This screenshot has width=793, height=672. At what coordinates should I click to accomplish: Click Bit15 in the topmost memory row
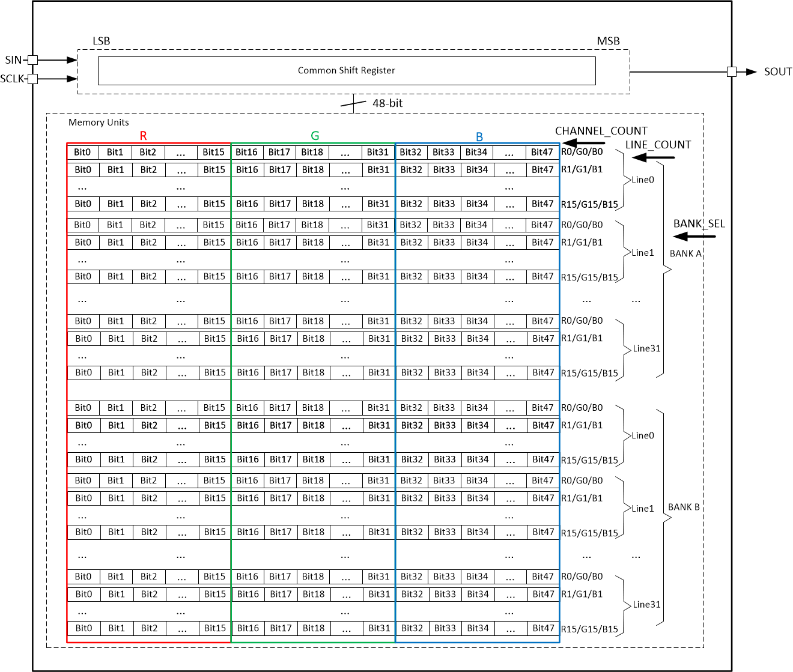click(x=213, y=152)
